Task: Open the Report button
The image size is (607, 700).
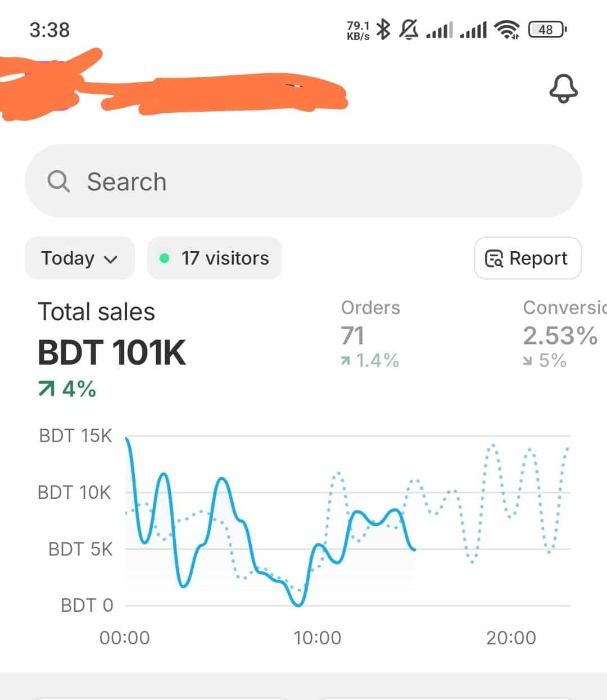Action: (528, 258)
